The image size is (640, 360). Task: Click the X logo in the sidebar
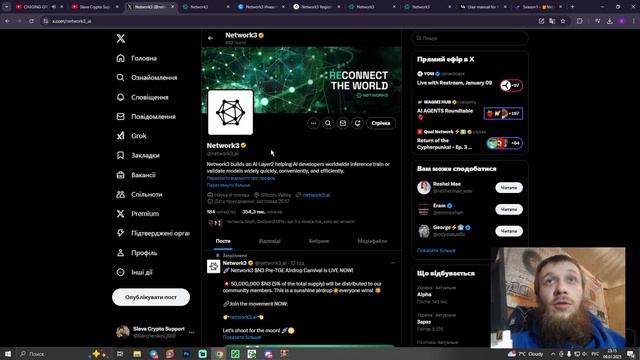pos(120,38)
